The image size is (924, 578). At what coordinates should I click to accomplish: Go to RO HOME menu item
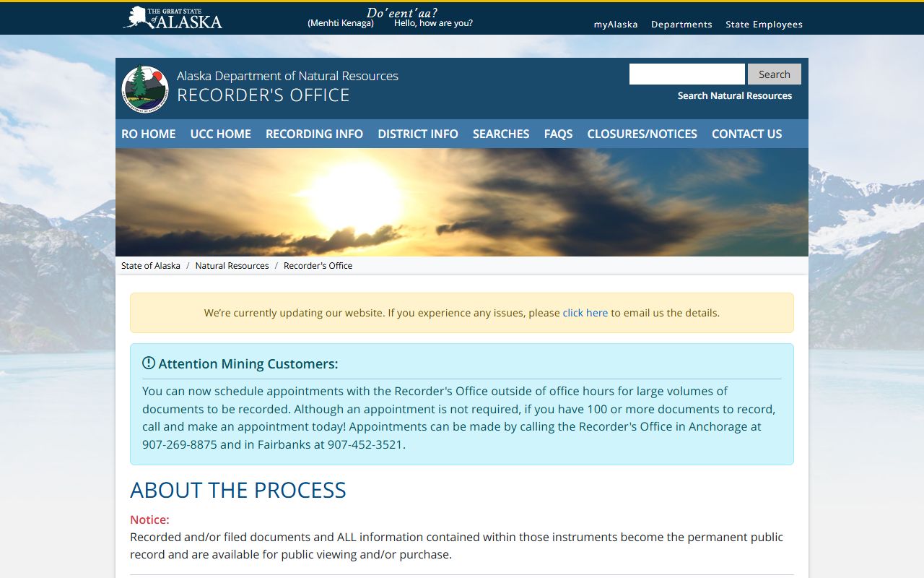click(149, 134)
